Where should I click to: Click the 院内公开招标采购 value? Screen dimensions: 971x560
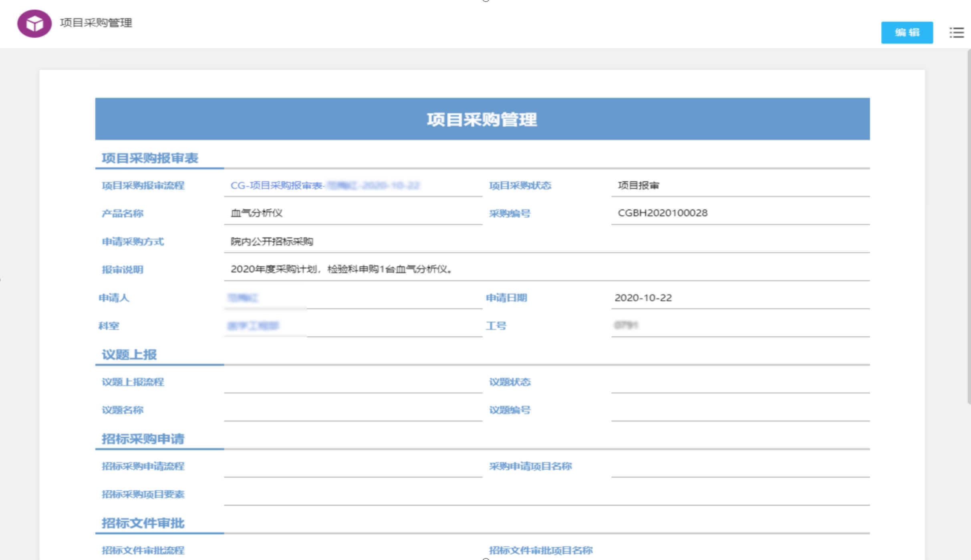(272, 242)
